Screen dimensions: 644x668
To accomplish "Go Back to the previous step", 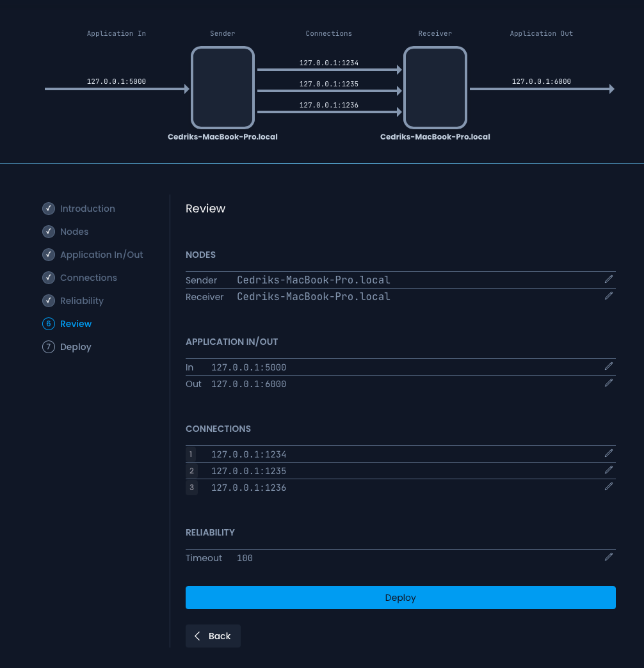I will click(x=213, y=636).
